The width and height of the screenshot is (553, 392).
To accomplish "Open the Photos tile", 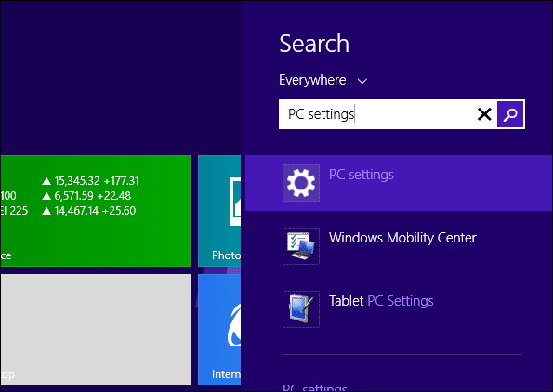I will click(x=219, y=211).
